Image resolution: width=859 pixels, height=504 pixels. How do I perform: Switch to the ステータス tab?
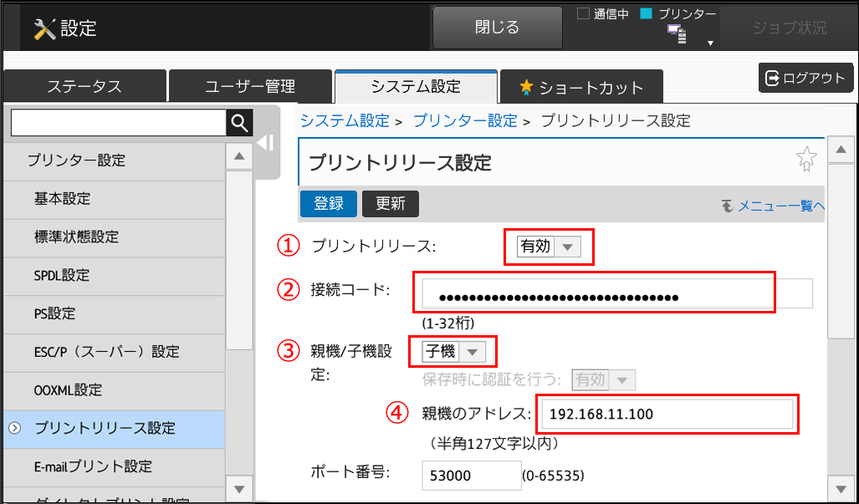[x=84, y=86]
